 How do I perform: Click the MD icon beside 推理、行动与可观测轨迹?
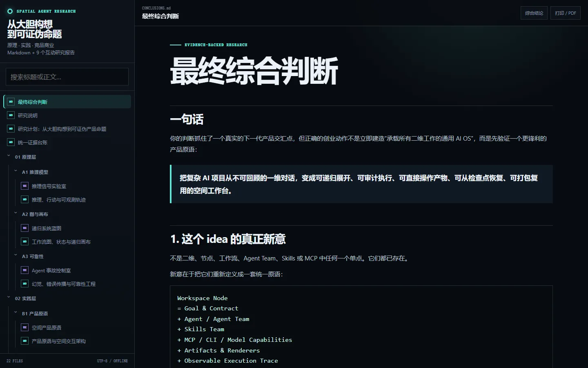(x=25, y=200)
